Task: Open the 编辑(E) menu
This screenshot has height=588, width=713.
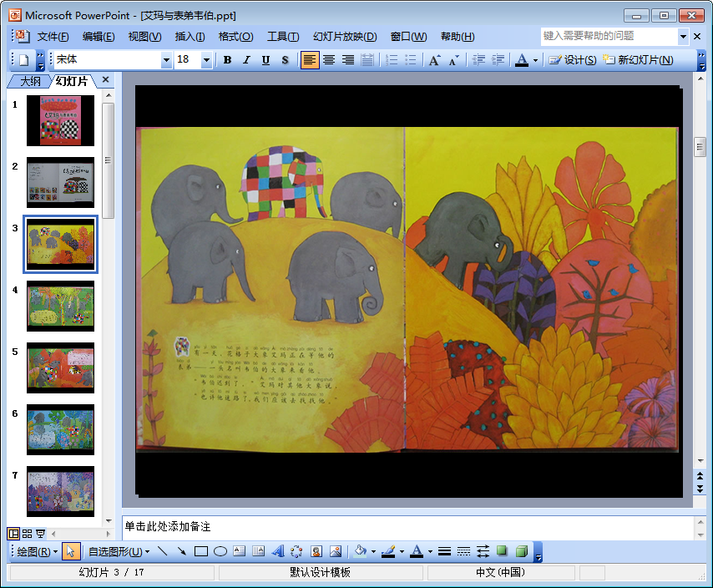Action: pyautogui.click(x=99, y=37)
